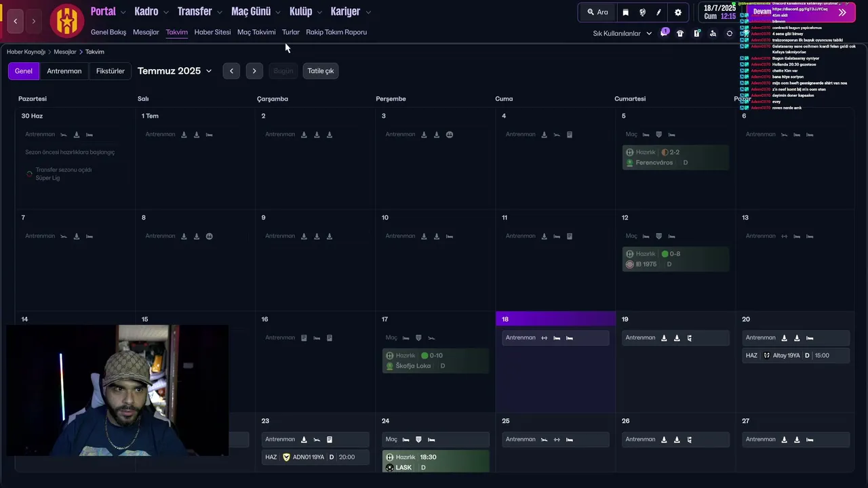This screenshot has width=868, height=488.
Task: Switch to the Antrenman calendar view
Action: 64,70
